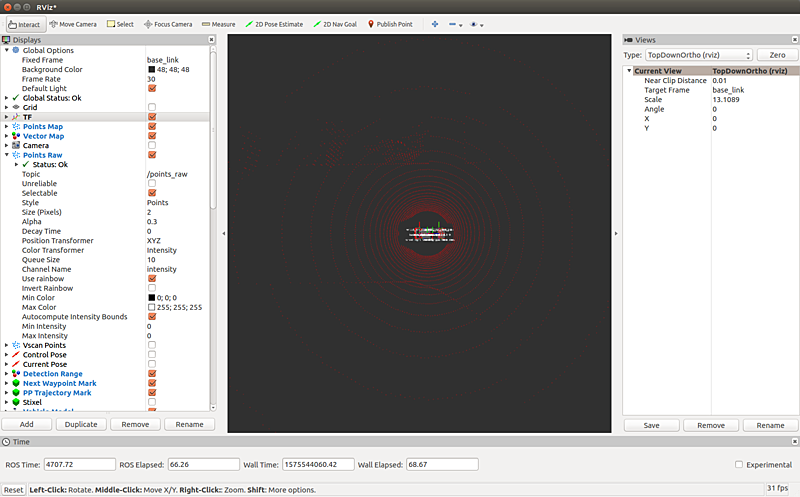The width and height of the screenshot is (800, 497).
Task: Check the Experimental checkbox
Action: click(739, 465)
